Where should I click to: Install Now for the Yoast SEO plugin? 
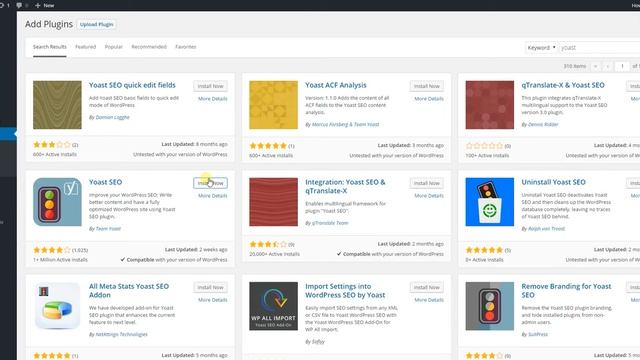211,183
